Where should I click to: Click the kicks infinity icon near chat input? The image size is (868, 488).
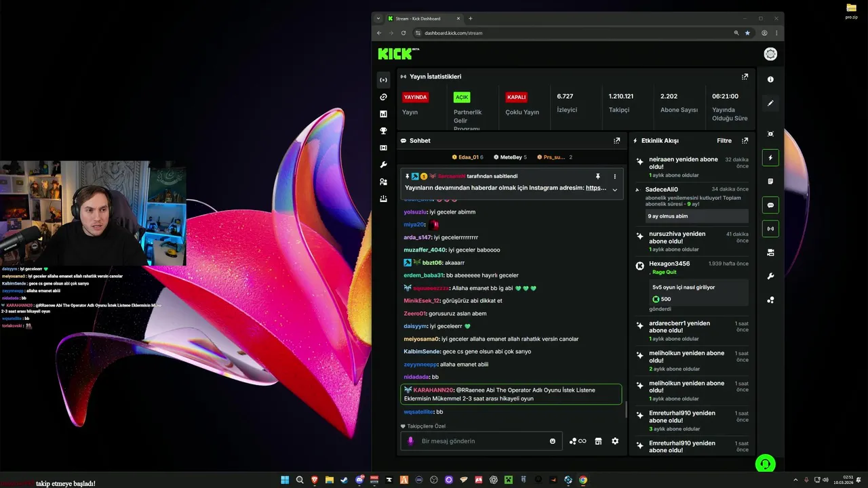tap(578, 441)
